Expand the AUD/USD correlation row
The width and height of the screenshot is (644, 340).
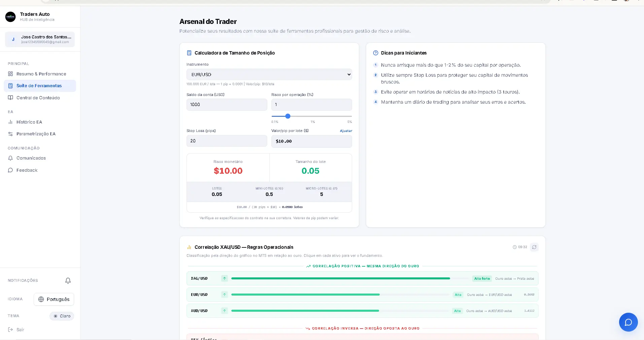[362, 311]
